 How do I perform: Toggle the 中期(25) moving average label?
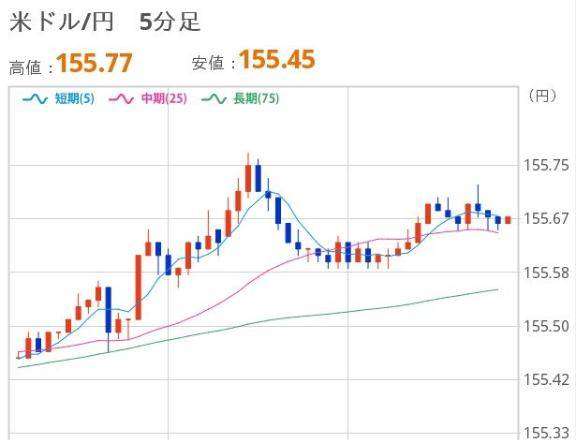164,98
